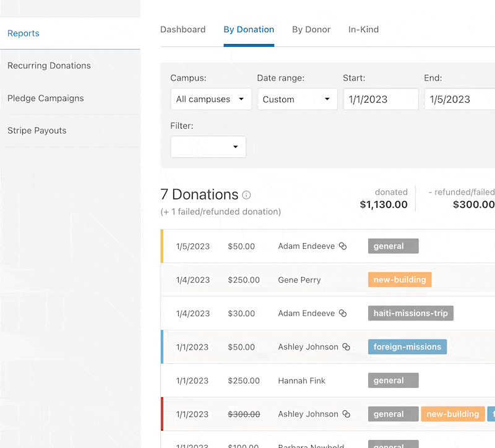
Task: Click Adam Endeeve name on 1/5/2023 row
Action: click(306, 246)
